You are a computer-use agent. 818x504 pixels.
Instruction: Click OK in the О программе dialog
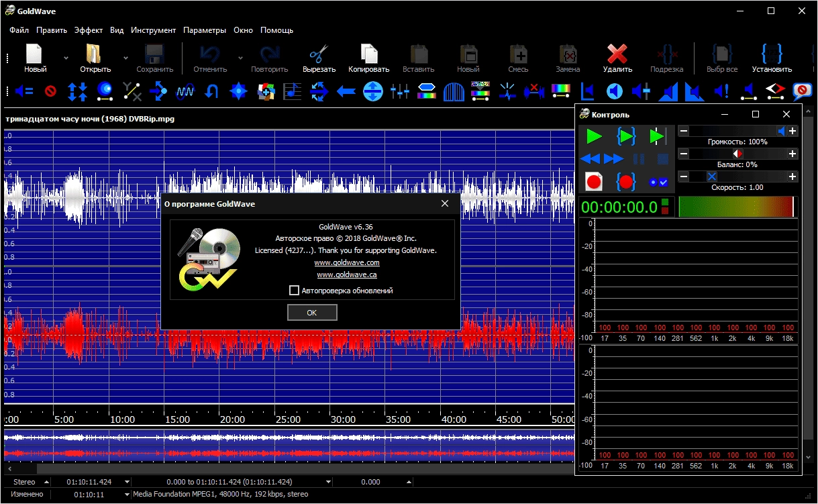coord(312,313)
